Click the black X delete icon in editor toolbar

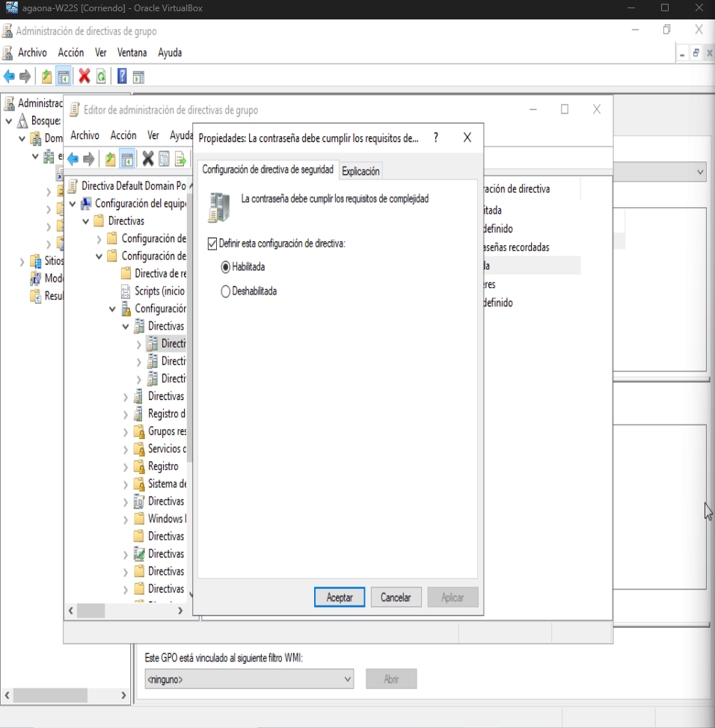point(148,158)
